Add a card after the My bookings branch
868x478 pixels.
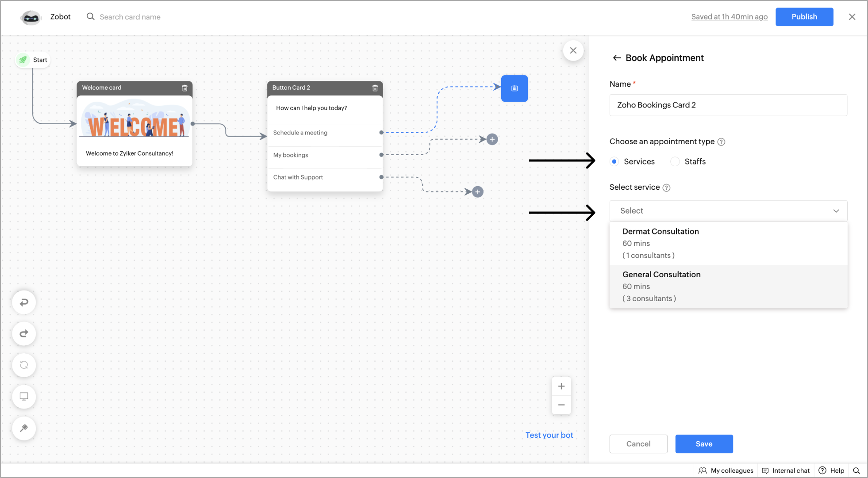tap(492, 139)
